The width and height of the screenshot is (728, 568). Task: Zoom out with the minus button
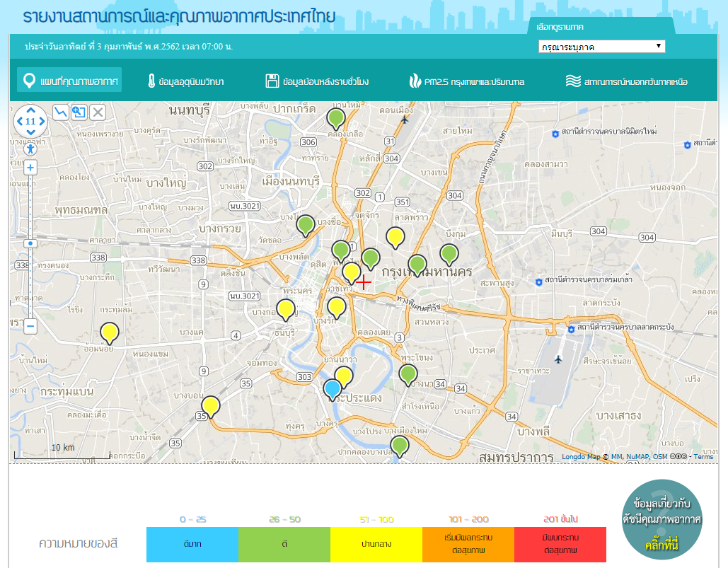(30, 326)
